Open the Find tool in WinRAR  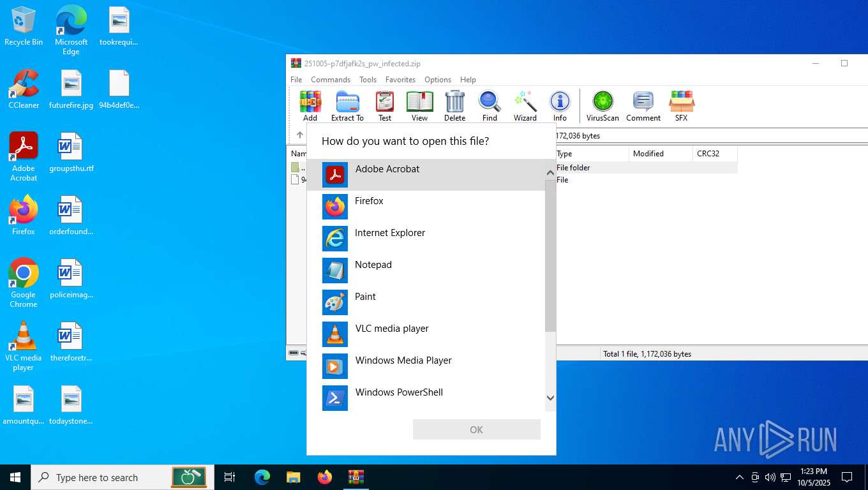[490, 105]
